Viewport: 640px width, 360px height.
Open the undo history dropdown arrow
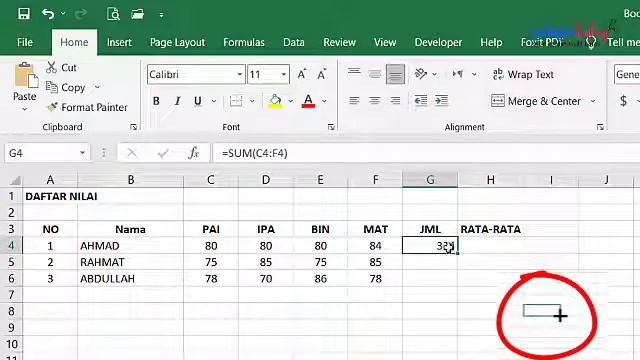(63, 14)
